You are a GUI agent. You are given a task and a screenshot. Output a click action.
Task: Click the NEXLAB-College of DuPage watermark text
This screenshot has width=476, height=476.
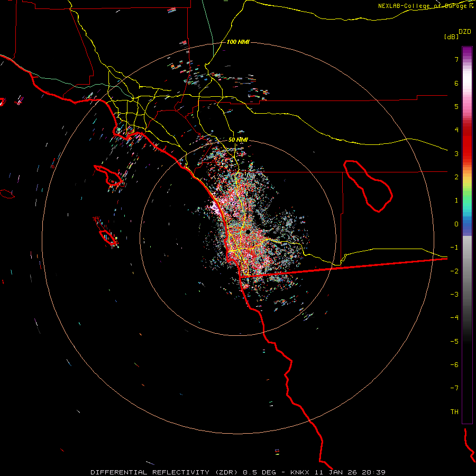coord(422,6)
